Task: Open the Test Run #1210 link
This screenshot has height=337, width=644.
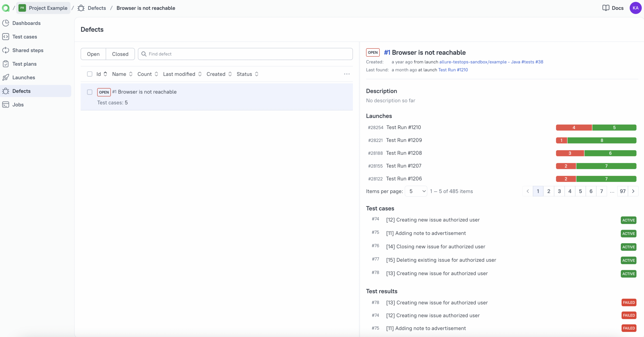Action: (x=453, y=70)
